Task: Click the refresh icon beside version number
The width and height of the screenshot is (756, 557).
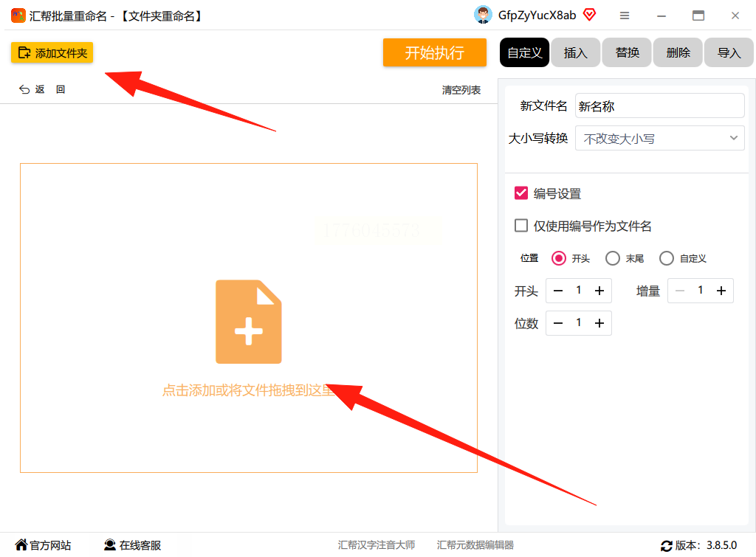Action: 667,545
